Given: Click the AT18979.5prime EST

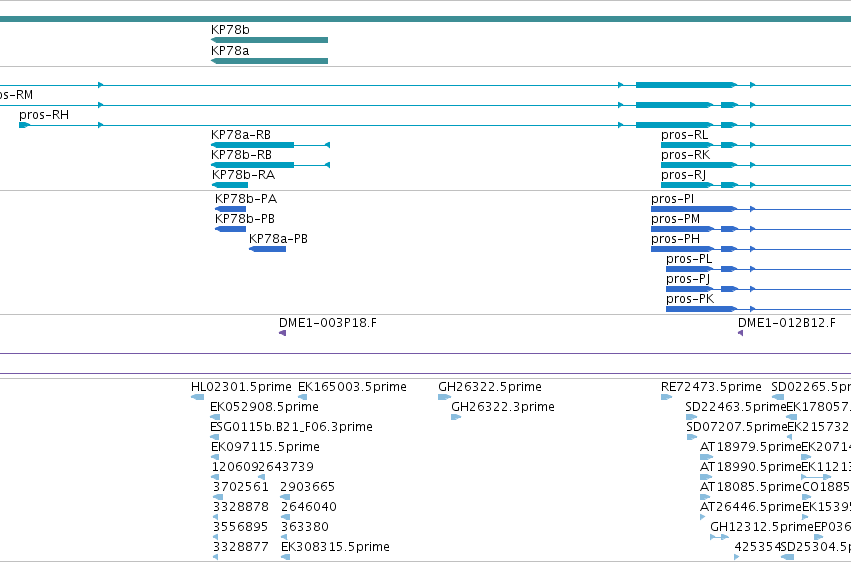Looking at the screenshot, I should (x=706, y=457).
